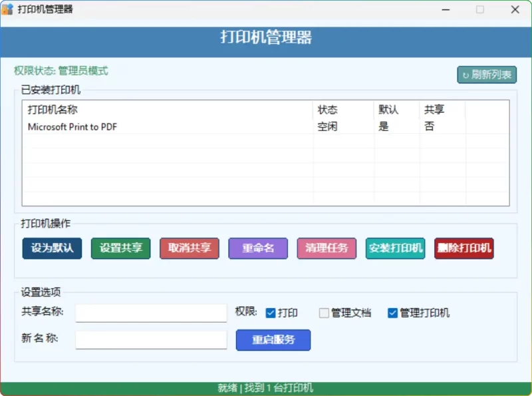Click the 默认 column header

(388, 110)
